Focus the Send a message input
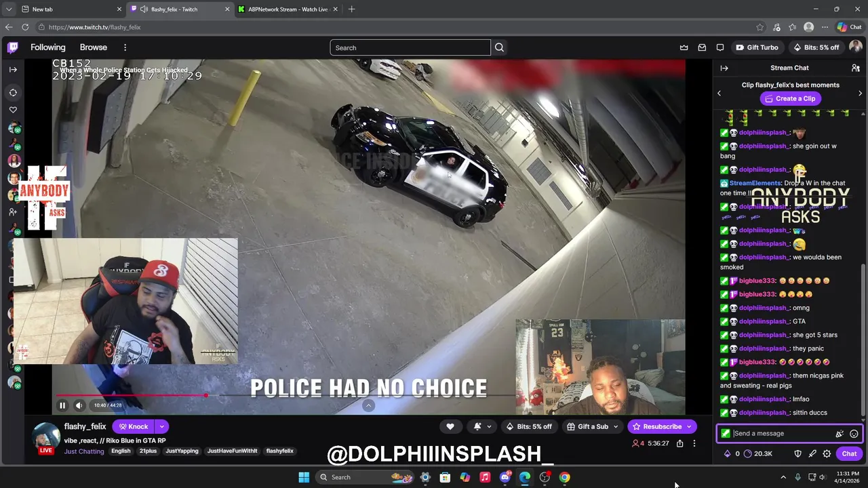This screenshot has height=488, width=868. [783, 434]
